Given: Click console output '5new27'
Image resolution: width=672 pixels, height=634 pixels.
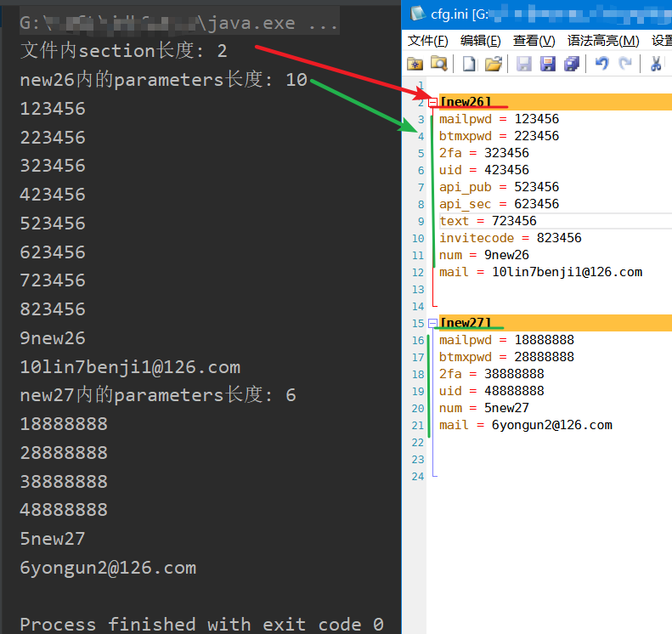Looking at the screenshot, I should pos(53,539).
